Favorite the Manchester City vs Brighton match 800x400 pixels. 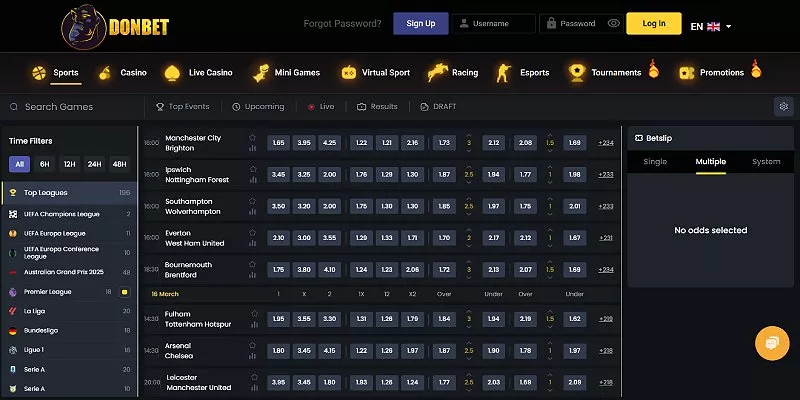(252, 137)
